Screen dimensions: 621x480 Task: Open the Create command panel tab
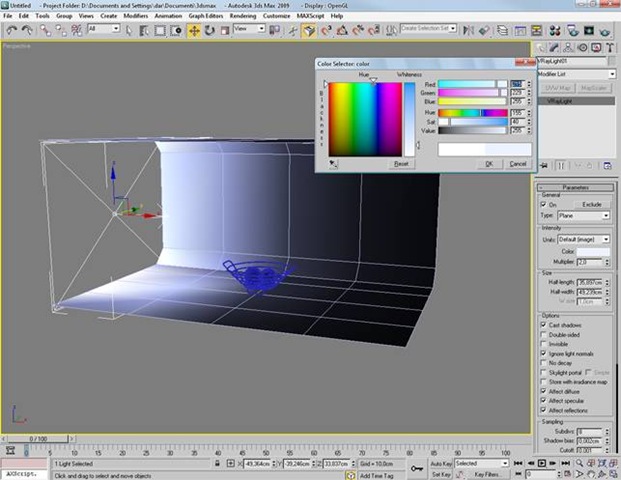543,46
